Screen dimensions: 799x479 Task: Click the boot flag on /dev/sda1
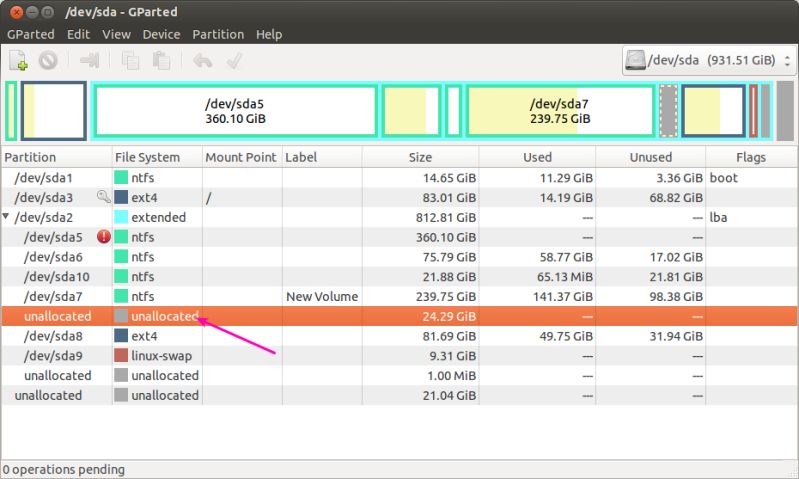pyautogui.click(x=724, y=178)
